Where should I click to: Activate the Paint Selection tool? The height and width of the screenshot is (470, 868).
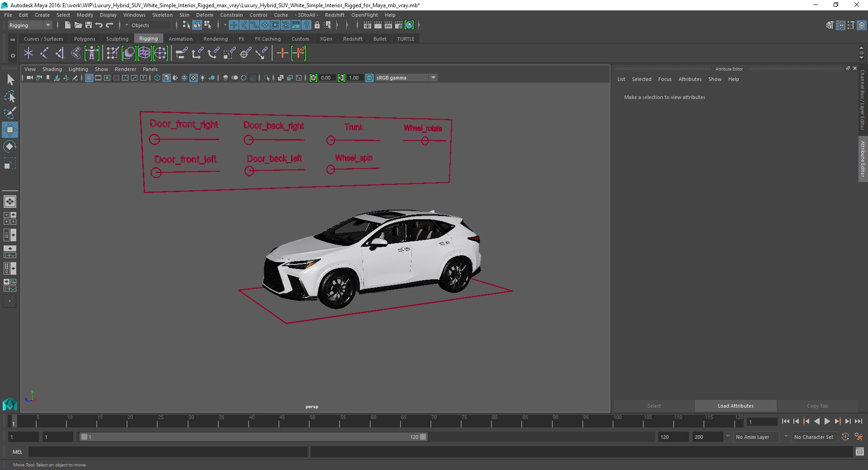point(10,113)
